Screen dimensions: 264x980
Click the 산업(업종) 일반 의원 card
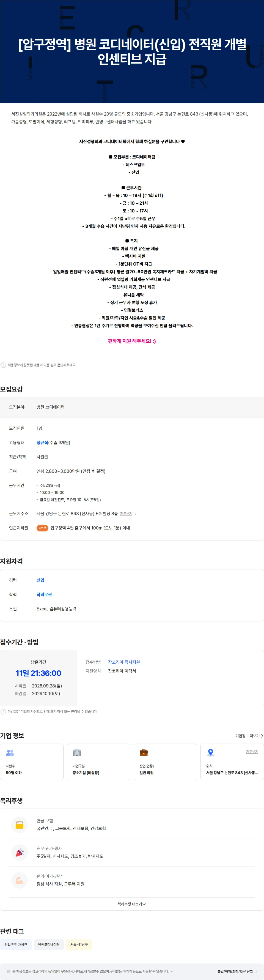(x=166, y=762)
